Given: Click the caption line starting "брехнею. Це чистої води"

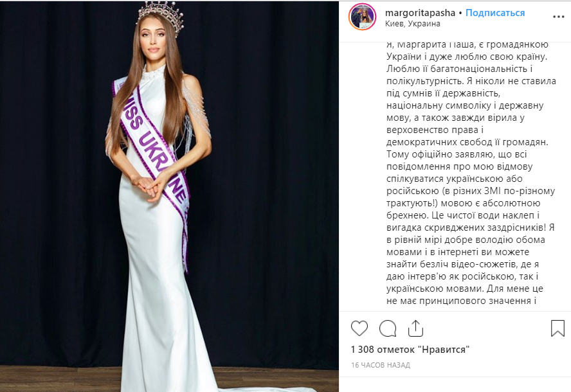Looking at the screenshot, I should point(462,215).
